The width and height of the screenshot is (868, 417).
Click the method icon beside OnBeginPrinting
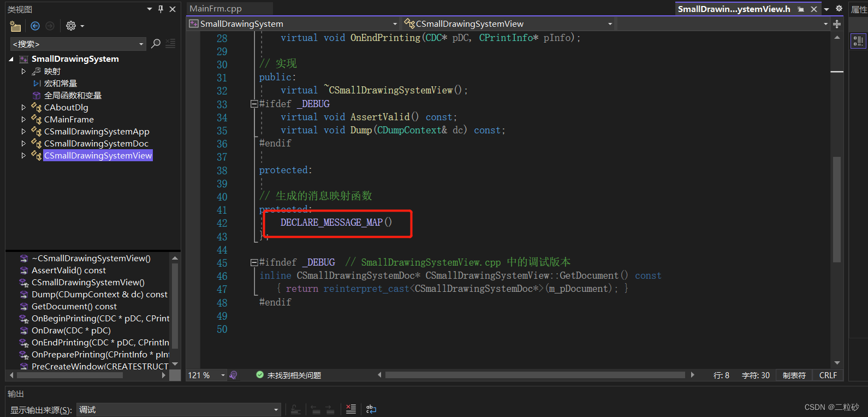24,318
